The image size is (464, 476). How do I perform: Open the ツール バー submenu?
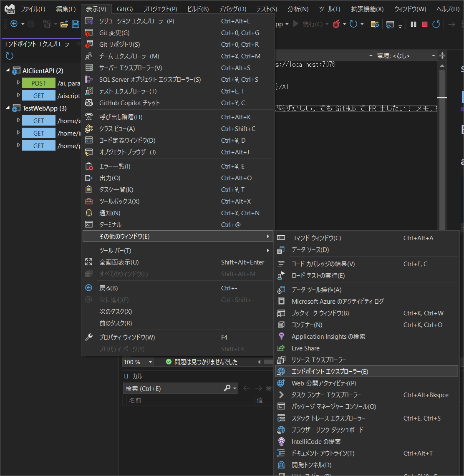(x=178, y=250)
